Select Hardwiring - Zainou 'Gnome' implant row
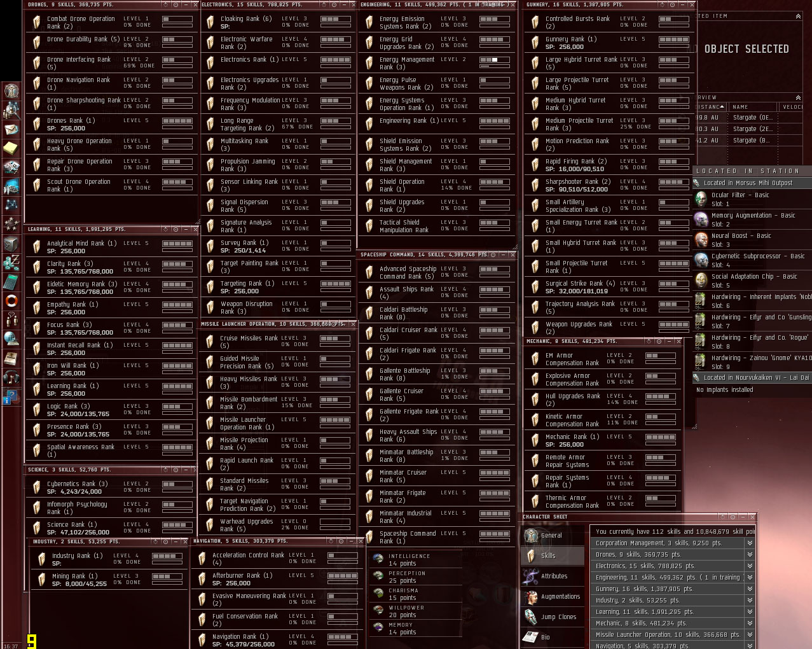 [x=752, y=362]
